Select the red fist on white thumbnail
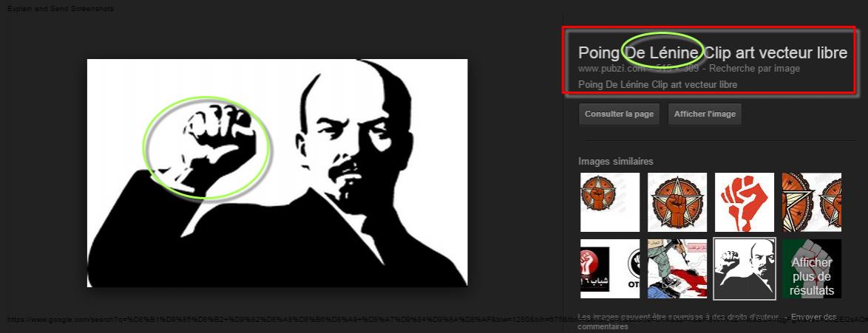This screenshot has width=868, height=333. 745,202
